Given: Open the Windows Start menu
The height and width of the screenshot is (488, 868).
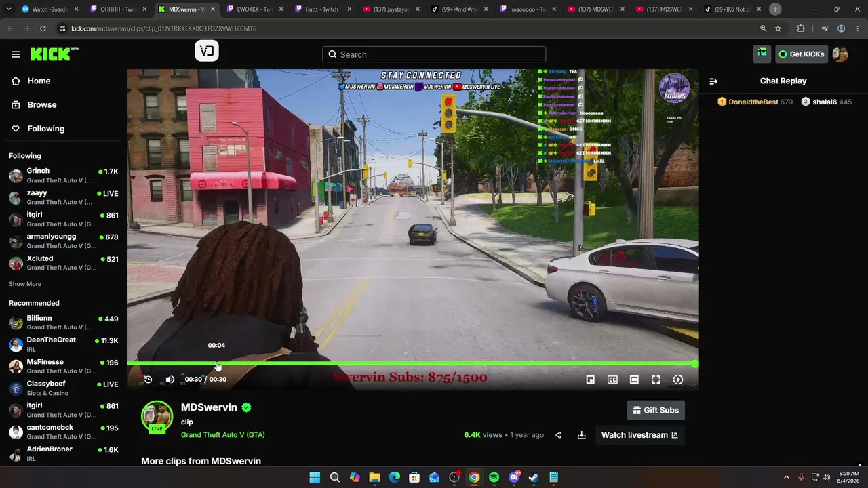Looking at the screenshot, I should [x=315, y=477].
